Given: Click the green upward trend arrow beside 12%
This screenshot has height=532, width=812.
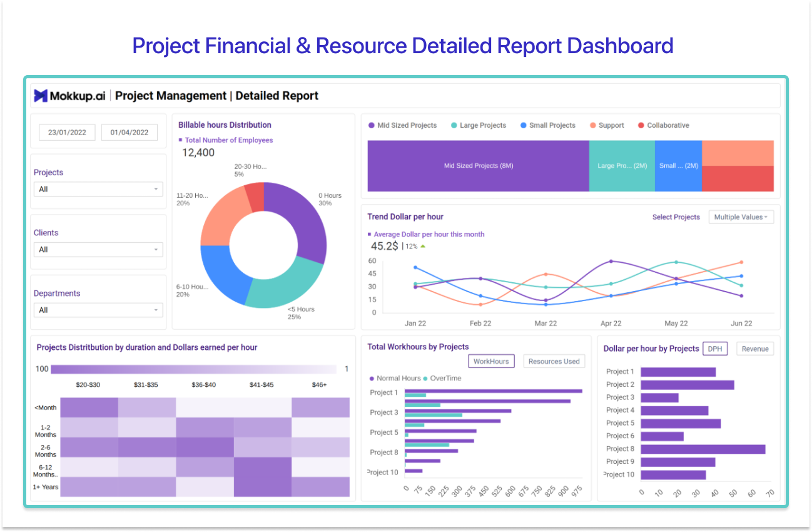Looking at the screenshot, I should point(423,247).
